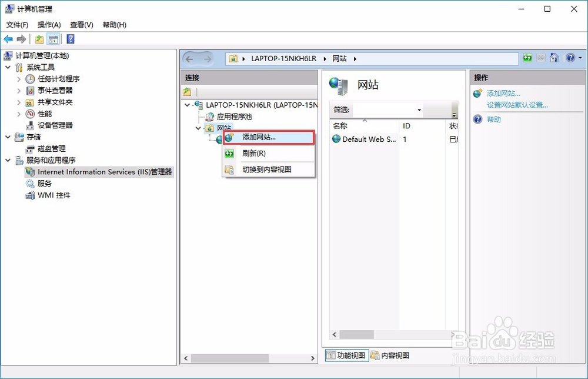Open the 查看(V) menu

tap(82, 25)
